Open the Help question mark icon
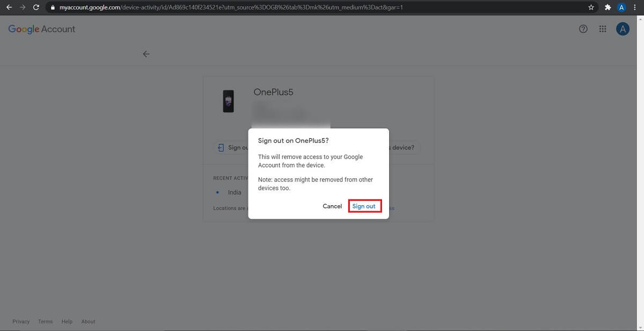This screenshot has height=331, width=644. [583, 29]
